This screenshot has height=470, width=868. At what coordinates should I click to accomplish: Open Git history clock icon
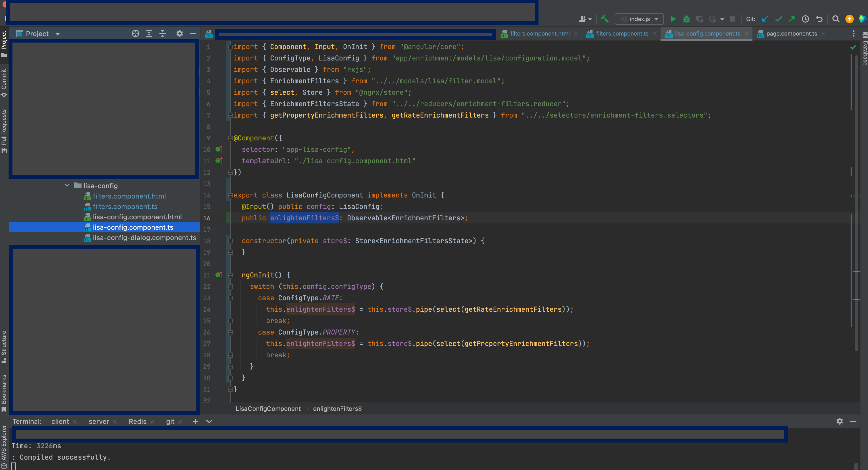click(x=805, y=19)
